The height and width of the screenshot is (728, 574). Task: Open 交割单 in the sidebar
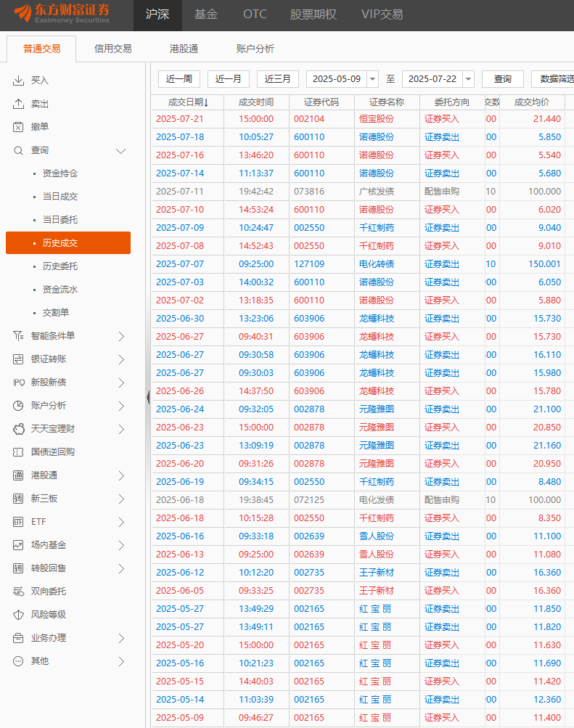coord(56,312)
